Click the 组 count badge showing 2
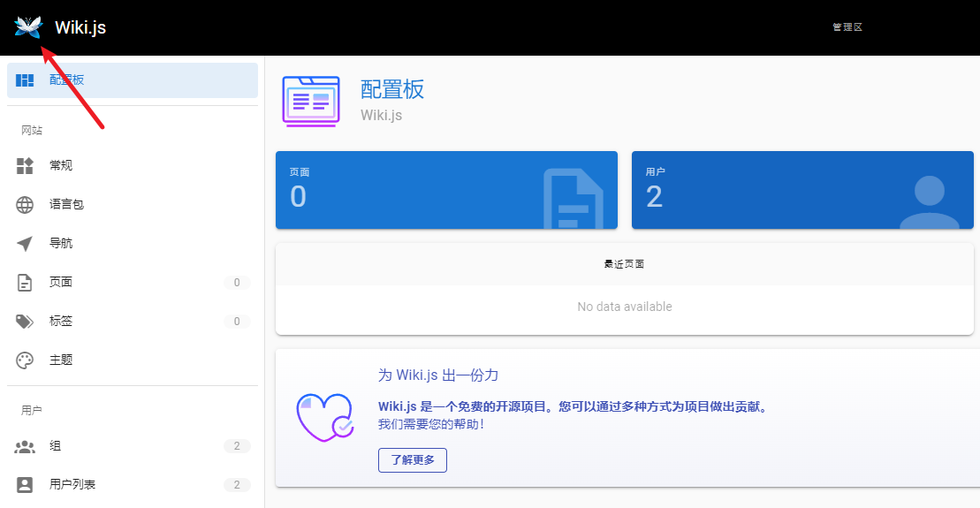This screenshot has width=980, height=508. click(237, 446)
